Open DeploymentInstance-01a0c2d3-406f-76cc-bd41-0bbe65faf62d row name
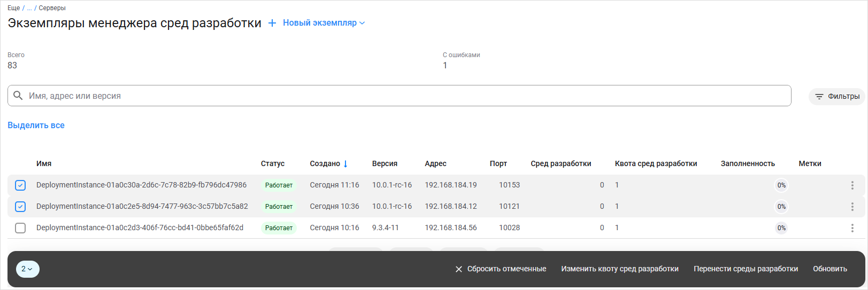The height and width of the screenshot is (290, 868). (140, 228)
